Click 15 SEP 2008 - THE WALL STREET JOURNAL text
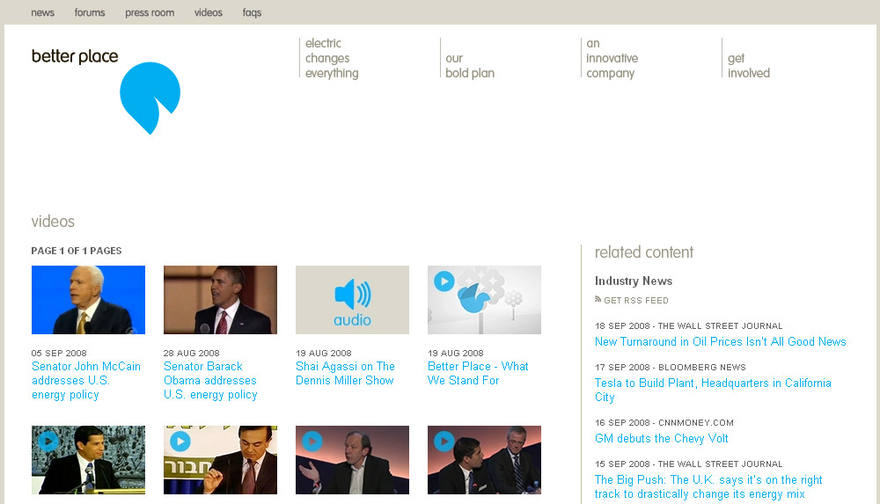 689,464
